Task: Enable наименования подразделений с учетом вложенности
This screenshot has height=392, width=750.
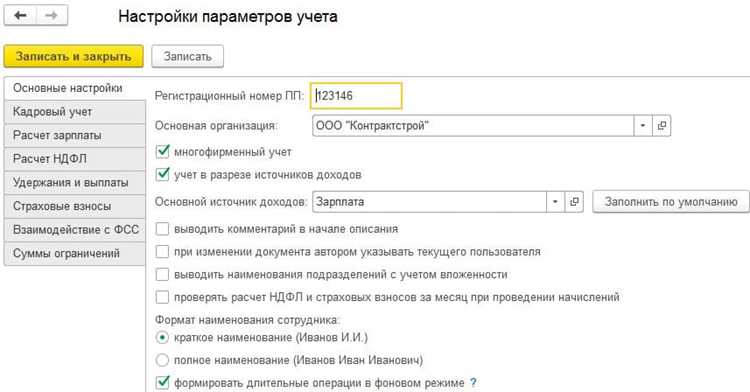Action: tap(163, 274)
